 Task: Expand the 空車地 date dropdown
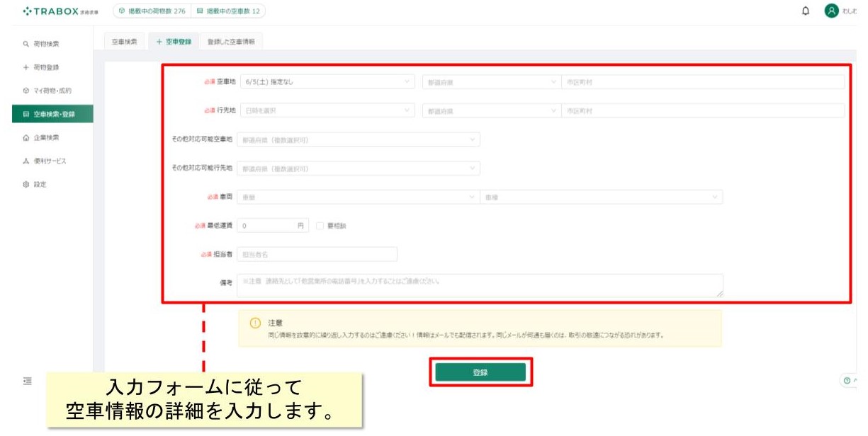click(327, 82)
